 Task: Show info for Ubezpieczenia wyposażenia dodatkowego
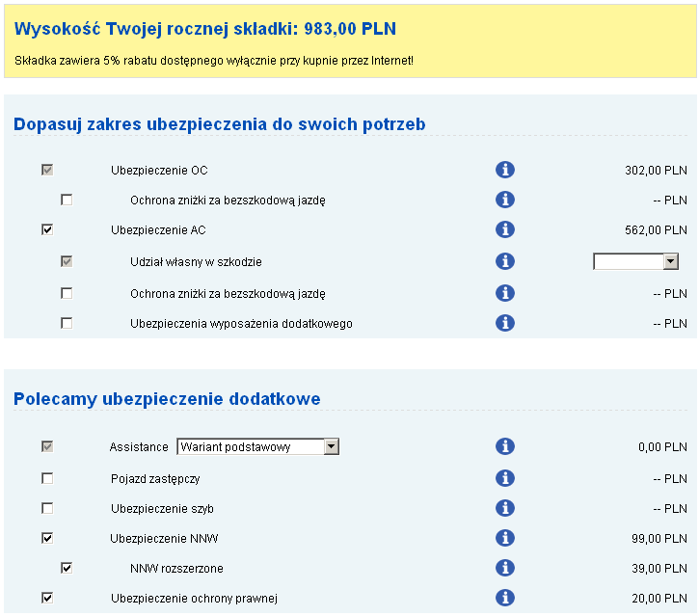(504, 323)
